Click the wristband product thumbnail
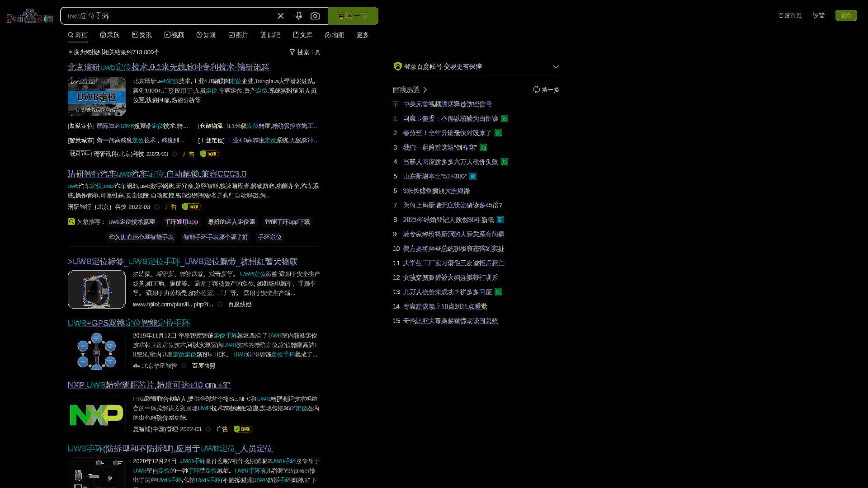Screen dimensions: 868x488 [97, 289]
